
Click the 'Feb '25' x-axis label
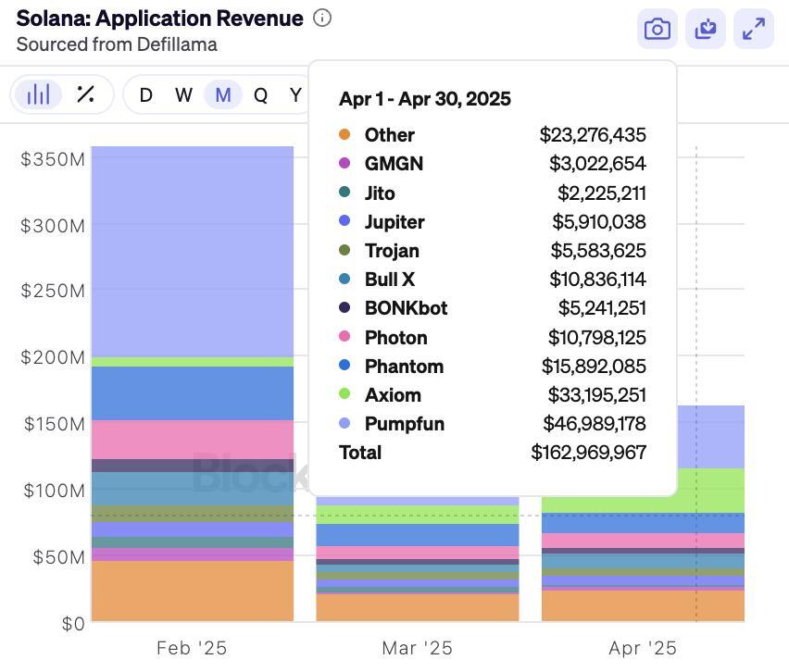(x=192, y=648)
